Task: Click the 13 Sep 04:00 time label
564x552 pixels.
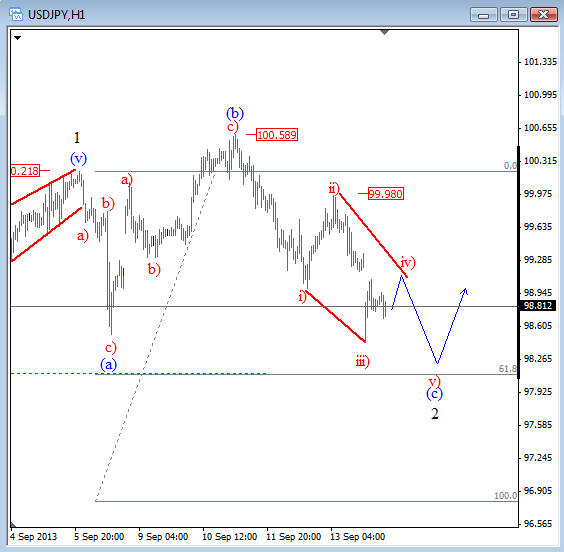Action: coord(358,537)
